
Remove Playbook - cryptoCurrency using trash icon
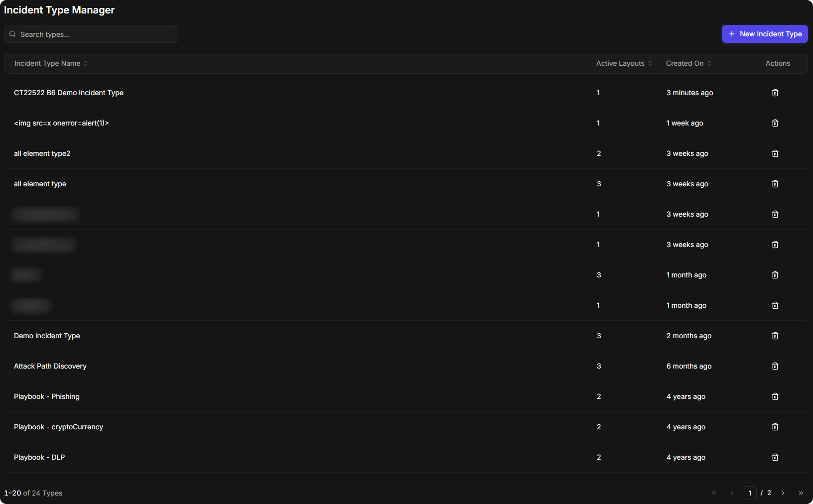pyautogui.click(x=775, y=427)
